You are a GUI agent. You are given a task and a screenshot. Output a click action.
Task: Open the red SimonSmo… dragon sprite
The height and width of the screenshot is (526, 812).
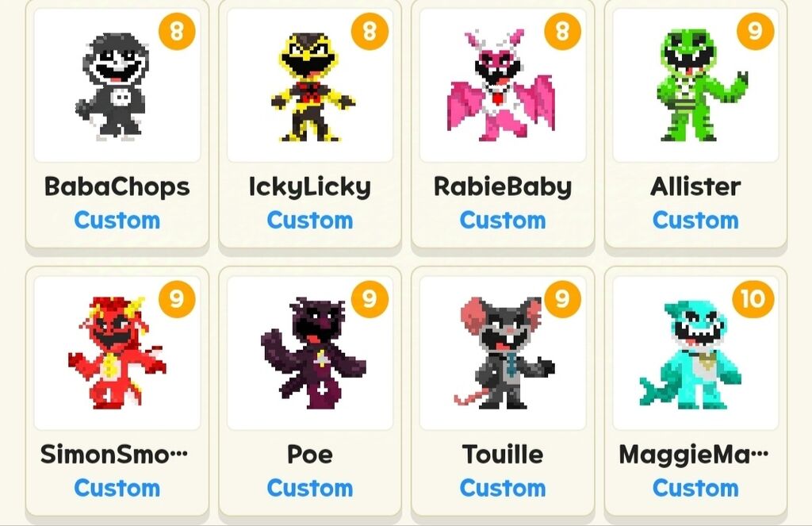(117, 352)
